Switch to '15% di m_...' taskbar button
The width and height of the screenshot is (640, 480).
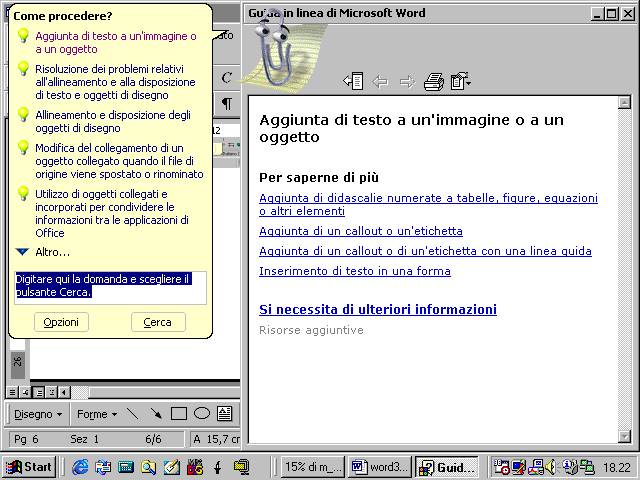313,467
